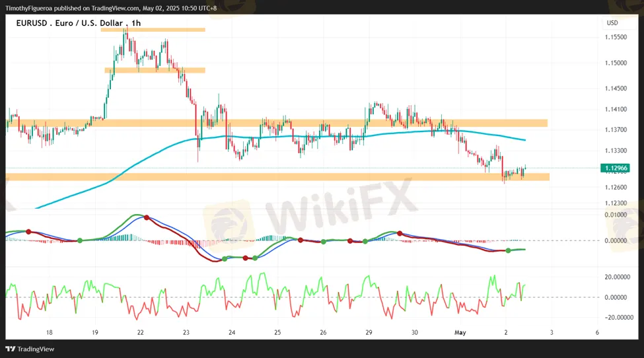
Task: Open the 1h timeframe label
Action: click(x=135, y=23)
